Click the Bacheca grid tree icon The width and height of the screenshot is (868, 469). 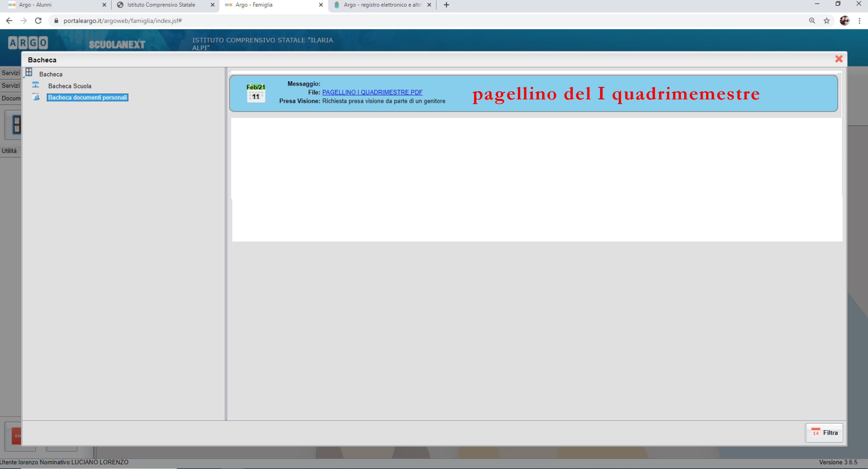[29, 72]
